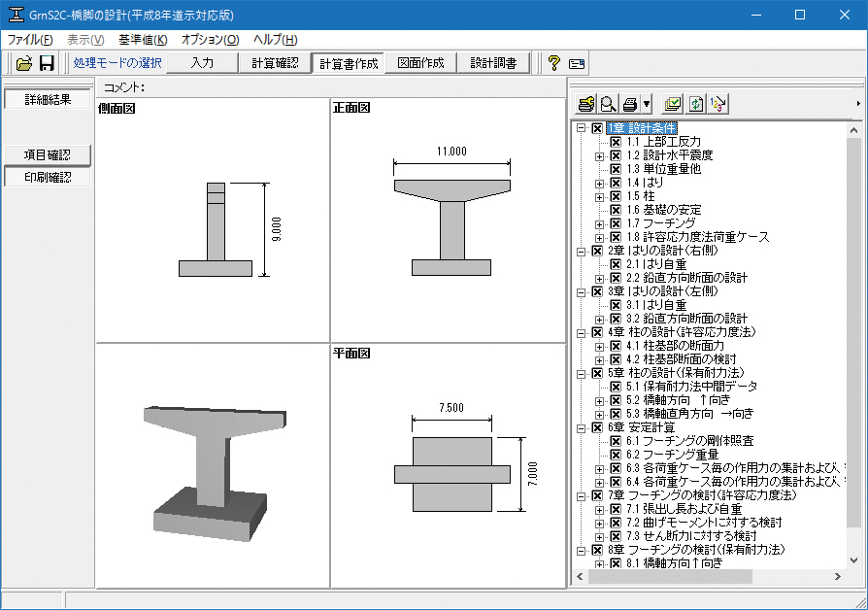Screen dimensions: 868x610
Task: Click the 3D pier model view
Action: (x=214, y=472)
